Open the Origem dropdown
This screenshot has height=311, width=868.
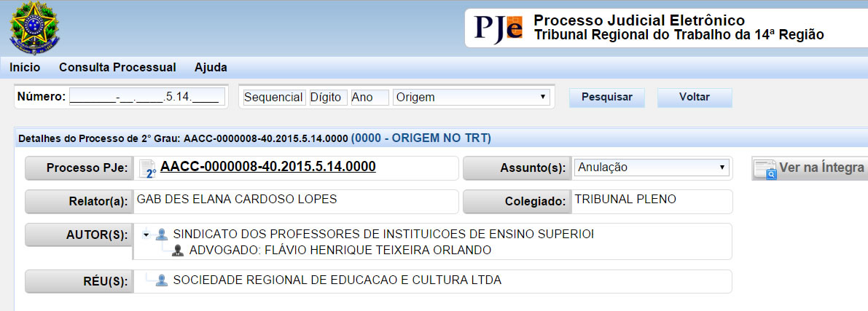(x=471, y=97)
